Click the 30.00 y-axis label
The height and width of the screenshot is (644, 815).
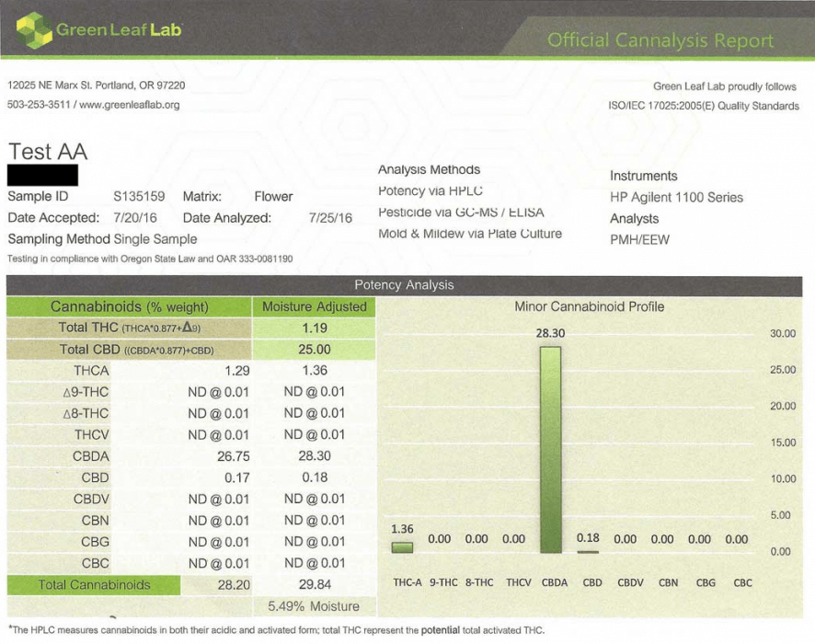click(782, 333)
